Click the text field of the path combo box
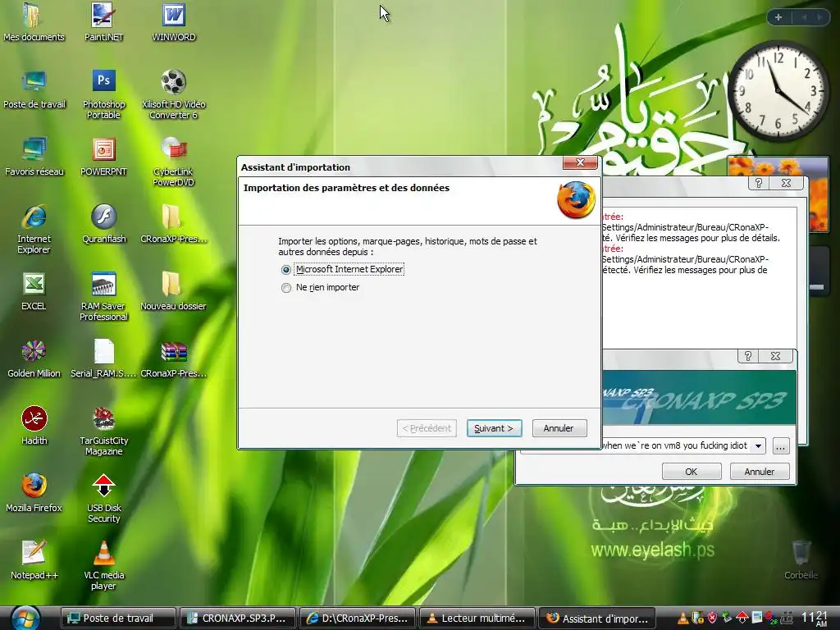Viewport: 840px width, 630px height. 676,445
